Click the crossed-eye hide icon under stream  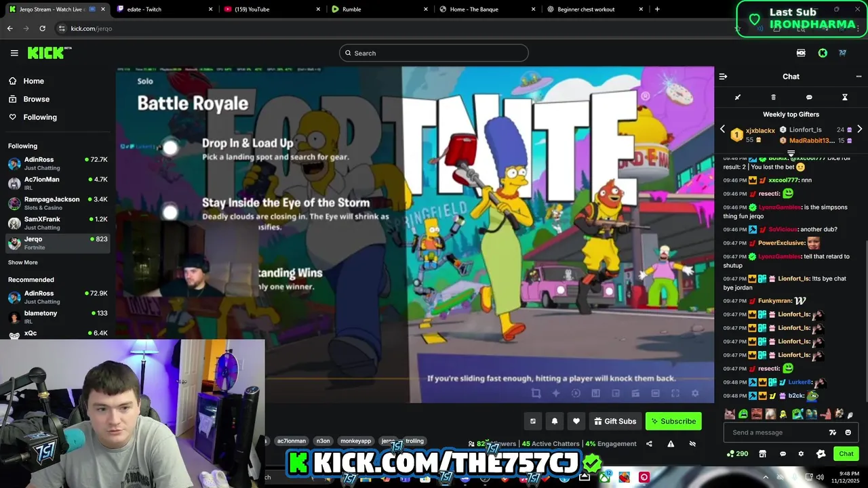[x=692, y=444]
